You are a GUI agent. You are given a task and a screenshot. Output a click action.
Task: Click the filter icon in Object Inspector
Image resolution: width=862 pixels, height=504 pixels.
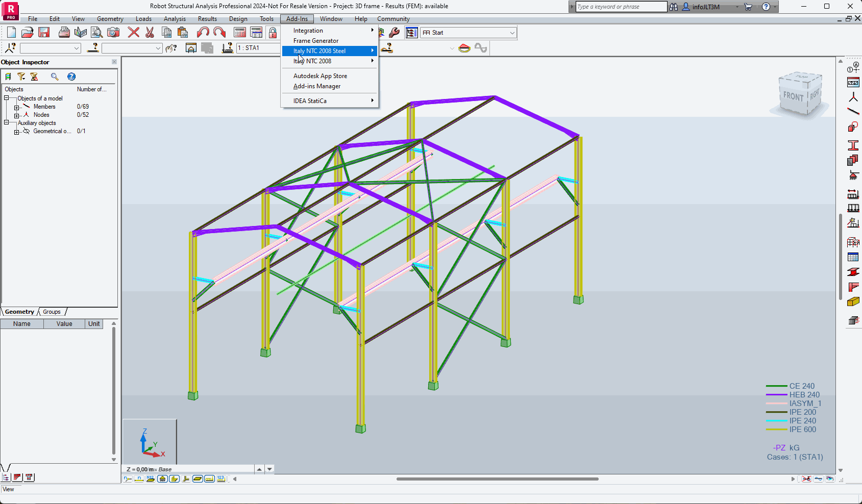pos(21,77)
